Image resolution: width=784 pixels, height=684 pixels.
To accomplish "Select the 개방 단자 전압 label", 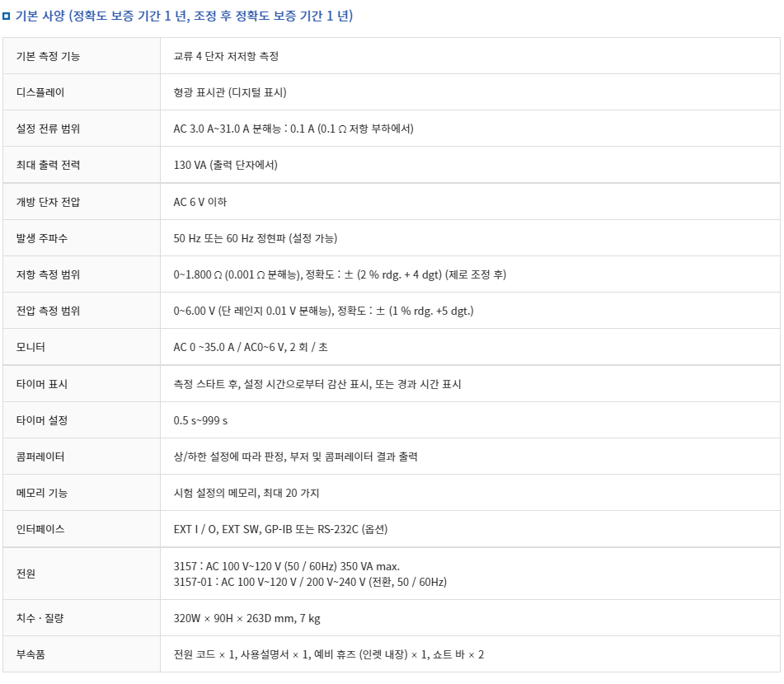I will (48, 202).
